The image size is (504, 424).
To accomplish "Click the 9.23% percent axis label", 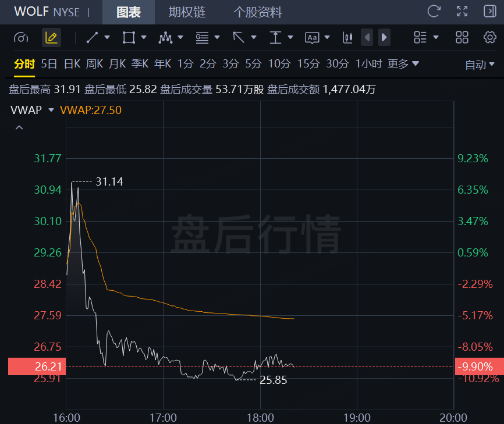I will [x=473, y=158].
